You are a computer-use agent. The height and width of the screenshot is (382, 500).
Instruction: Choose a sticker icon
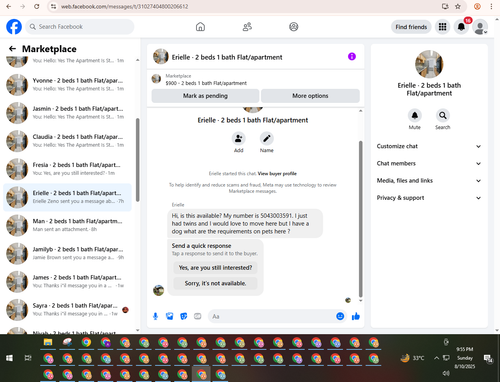click(184, 316)
